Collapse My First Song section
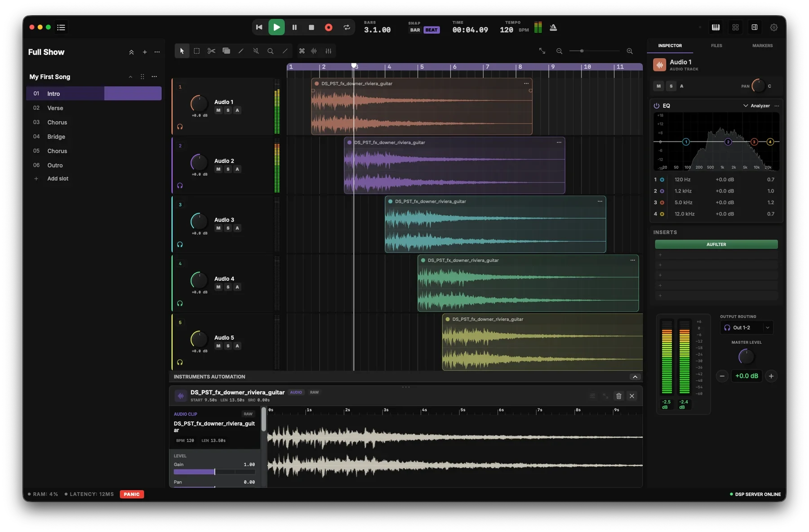809x532 pixels. coord(130,77)
